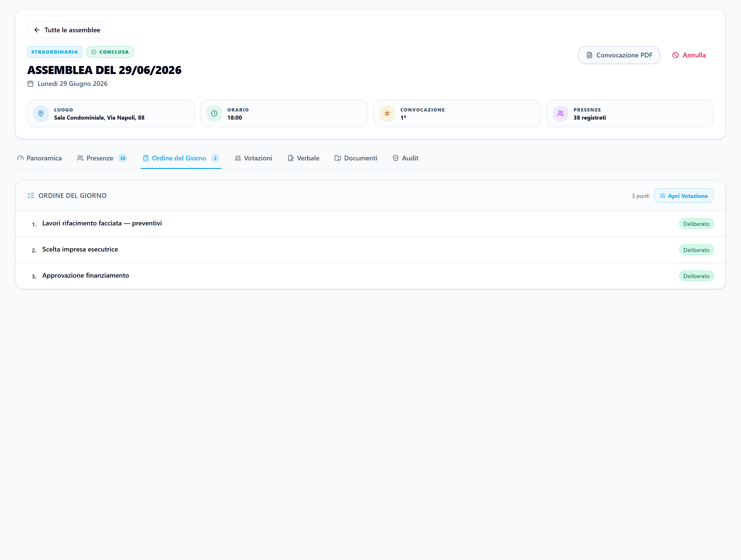The width and height of the screenshot is (741, 560).
Task: Click the clock icon in Orario card
Action: 214,113
